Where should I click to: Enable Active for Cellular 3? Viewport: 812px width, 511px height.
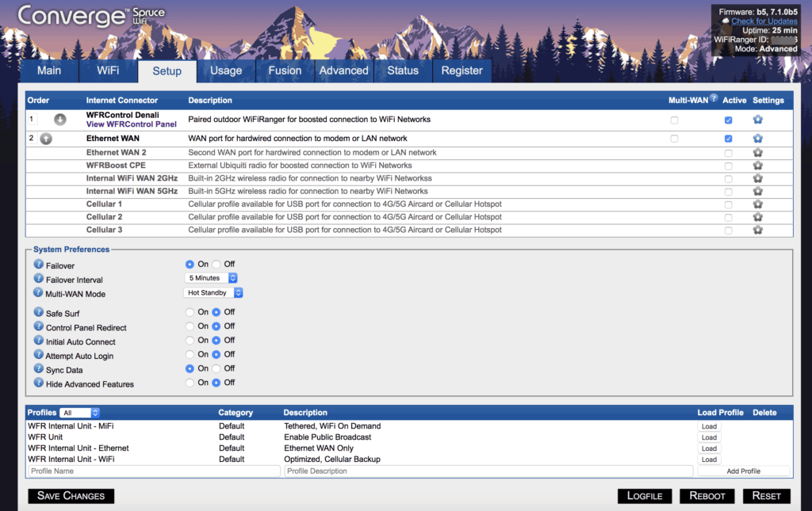[x=729, y=231]
